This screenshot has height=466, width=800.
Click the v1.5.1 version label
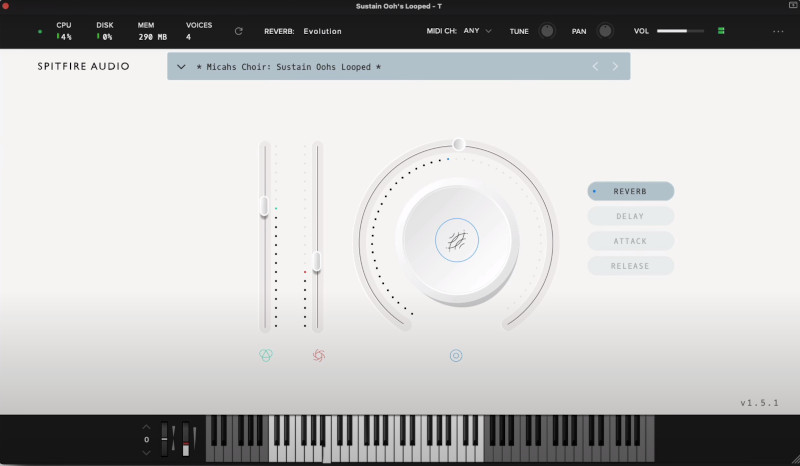[759, 403]
